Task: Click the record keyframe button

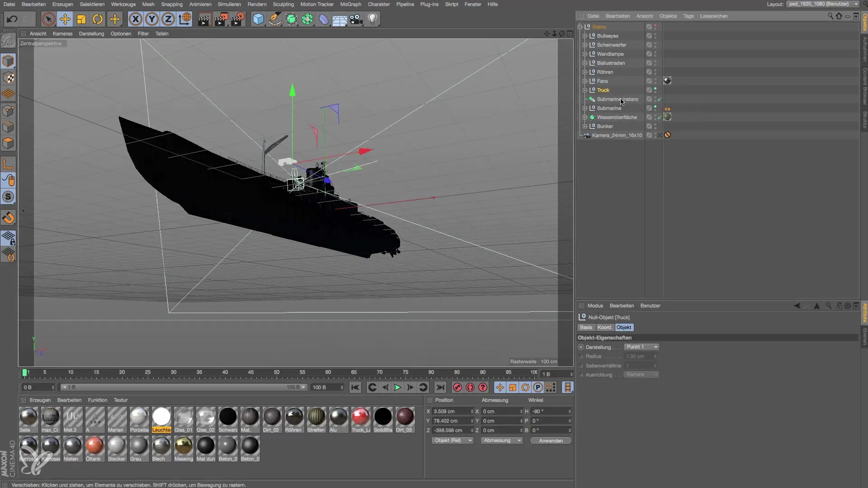Action: point(458,387)
